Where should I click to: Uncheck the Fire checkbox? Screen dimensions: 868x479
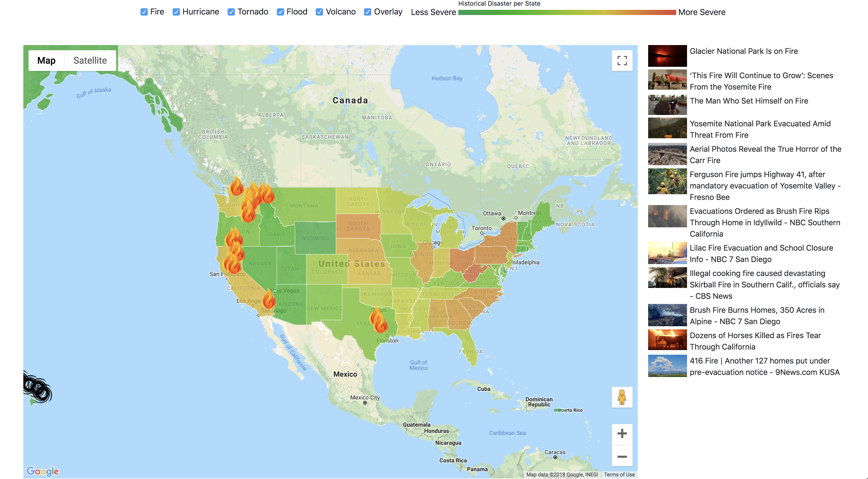pos(144,12)
